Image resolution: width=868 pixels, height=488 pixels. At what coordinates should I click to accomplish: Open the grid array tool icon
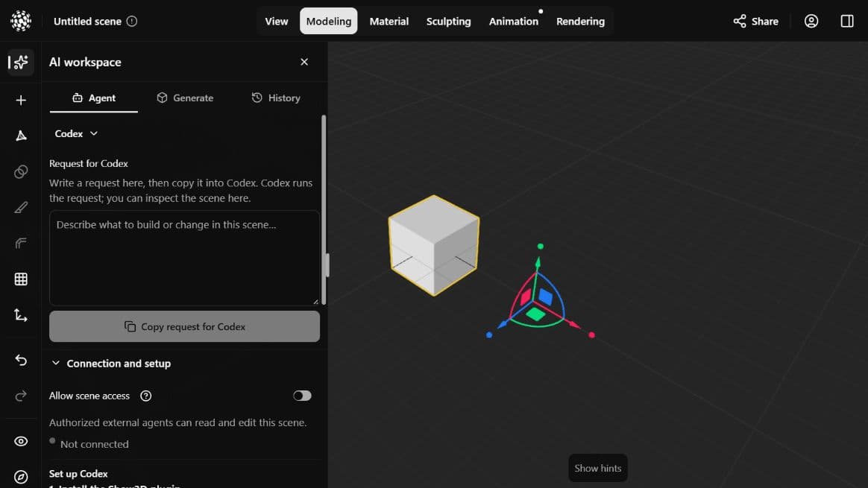coord(21,279)
